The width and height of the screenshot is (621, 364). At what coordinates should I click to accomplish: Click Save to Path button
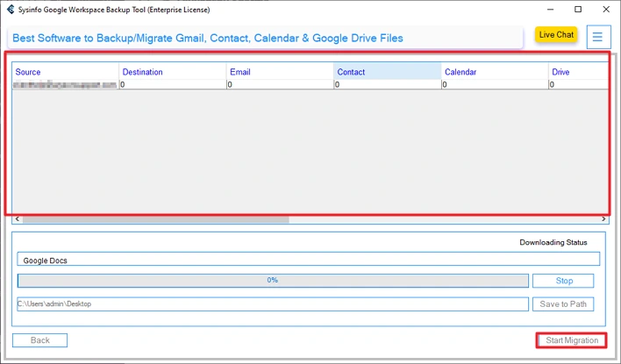click(563, 304)
